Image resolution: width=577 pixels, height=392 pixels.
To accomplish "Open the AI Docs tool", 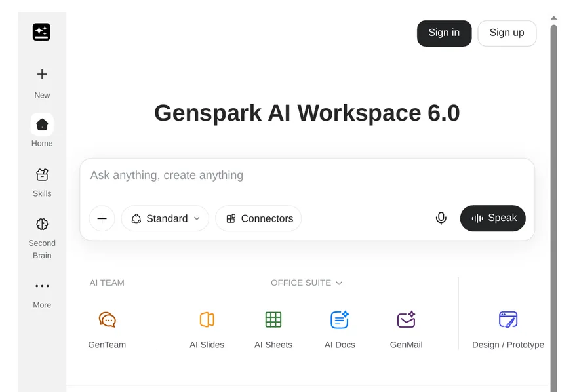I will click(x=340, y=330).
